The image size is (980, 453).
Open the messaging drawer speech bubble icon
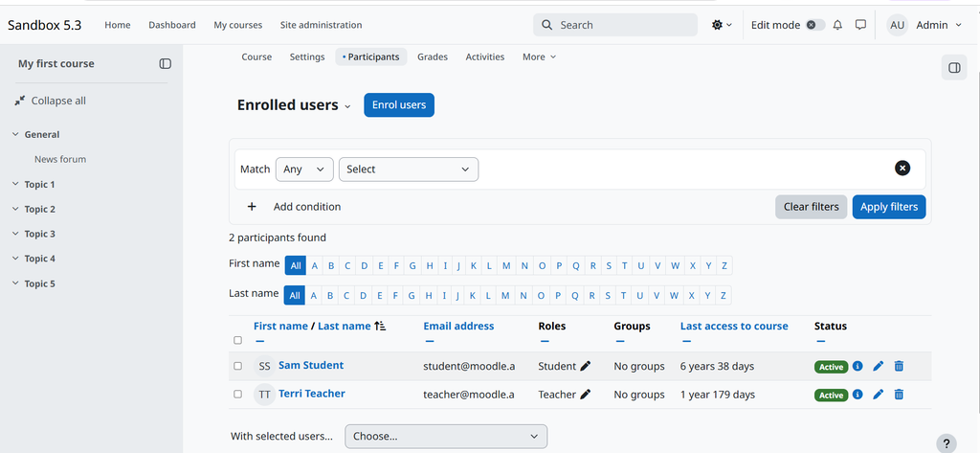pyautogui.click(x=860, y=25)
